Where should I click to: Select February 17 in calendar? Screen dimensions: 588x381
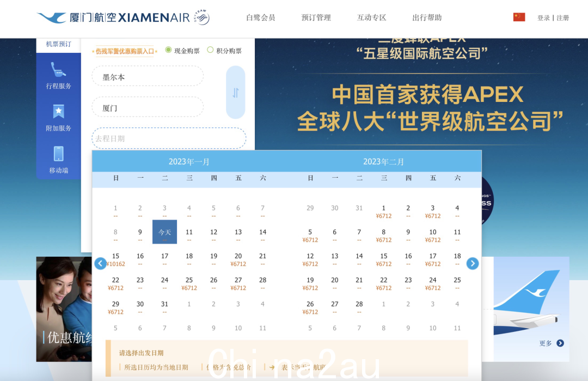[x=433, y=259]
